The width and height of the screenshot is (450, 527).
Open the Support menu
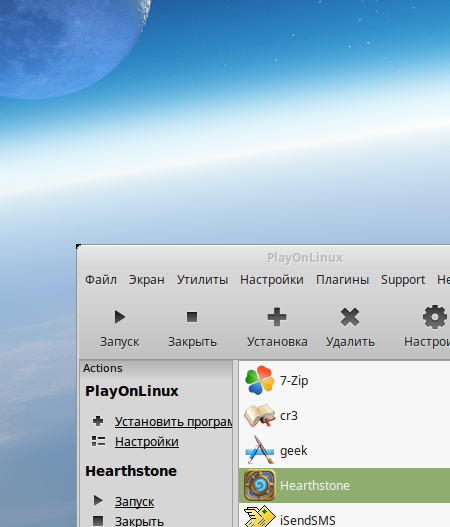coord(403,280)
